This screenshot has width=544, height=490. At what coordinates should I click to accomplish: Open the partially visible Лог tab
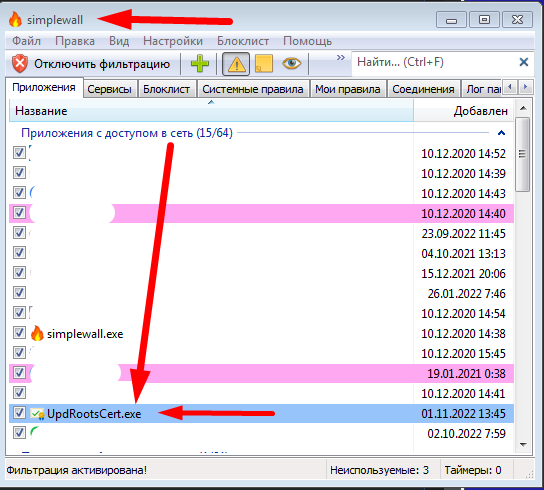[x=482, y=90]
